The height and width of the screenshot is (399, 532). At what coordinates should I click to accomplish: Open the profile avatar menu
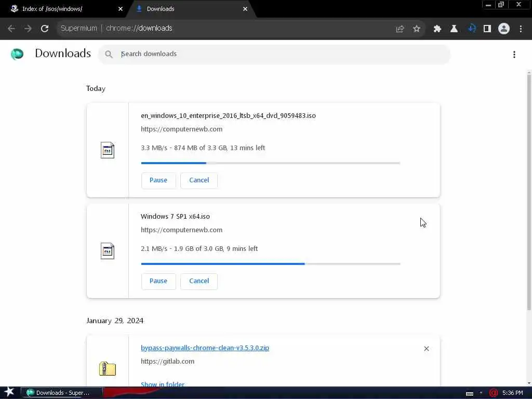click(x=504, y=29)
